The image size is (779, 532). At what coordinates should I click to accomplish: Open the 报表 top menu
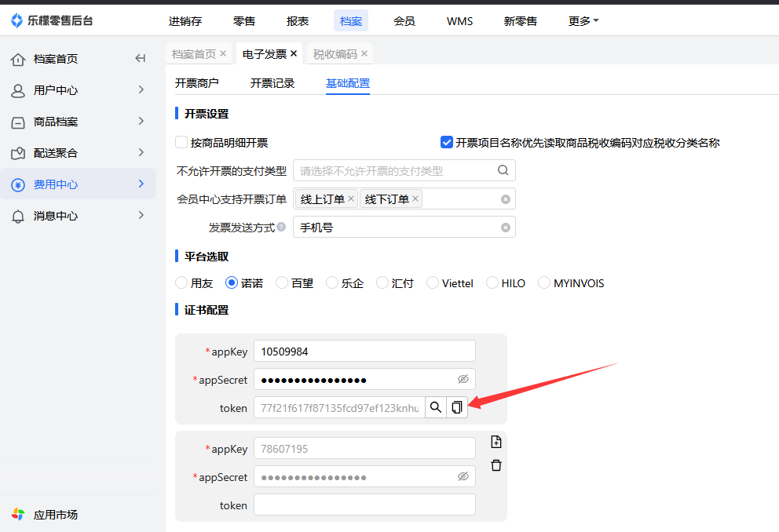point(298,21)
